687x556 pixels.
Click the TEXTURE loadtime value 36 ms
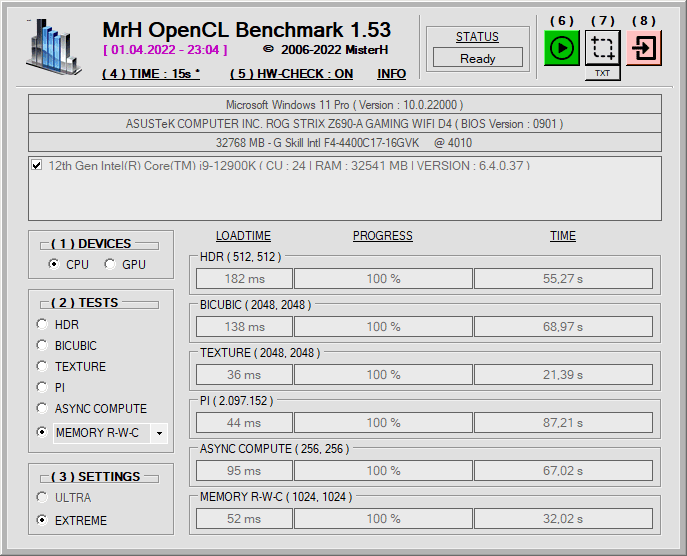244,375
